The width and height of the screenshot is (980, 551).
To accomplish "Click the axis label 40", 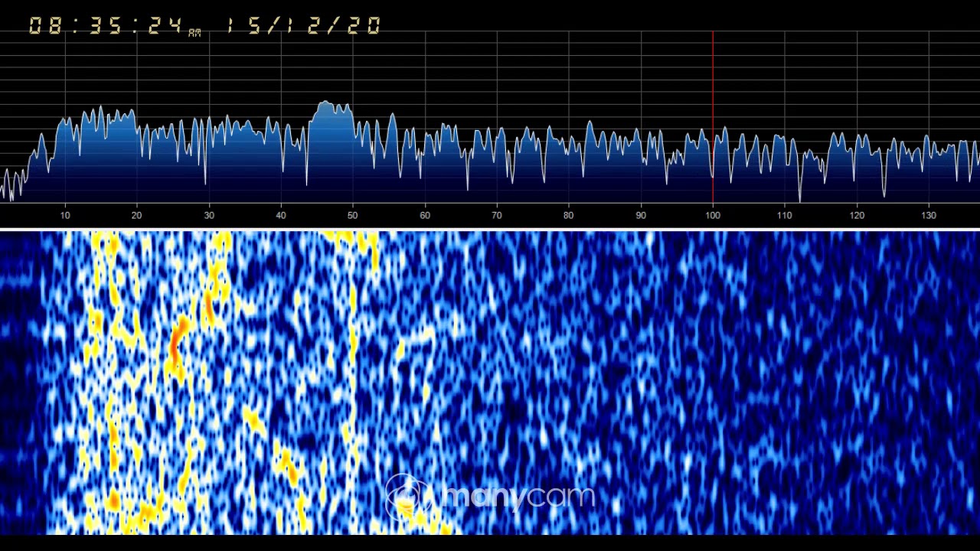I will point(281,216).
